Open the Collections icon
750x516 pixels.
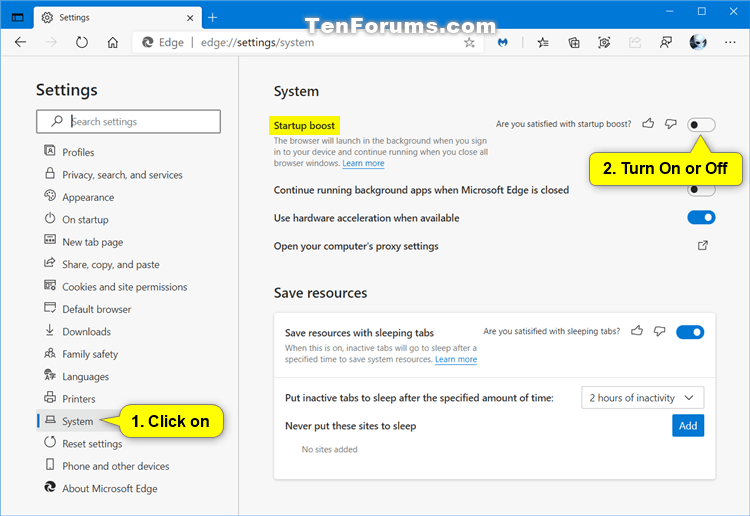(x=574, y=43)
